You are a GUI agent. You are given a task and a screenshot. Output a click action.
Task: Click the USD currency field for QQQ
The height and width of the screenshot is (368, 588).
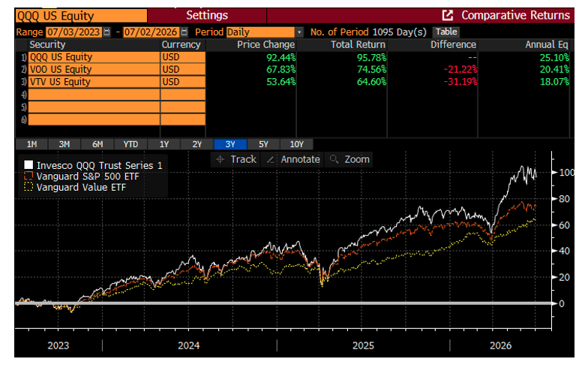(183, 57)
